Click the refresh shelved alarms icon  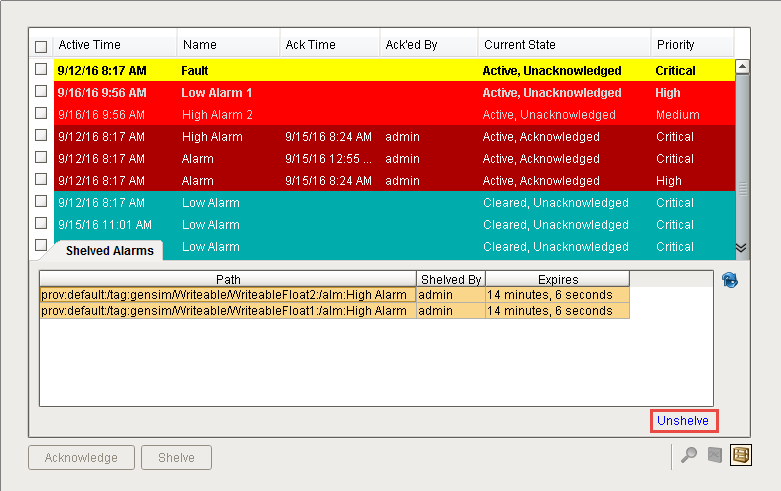click(729, 281)
